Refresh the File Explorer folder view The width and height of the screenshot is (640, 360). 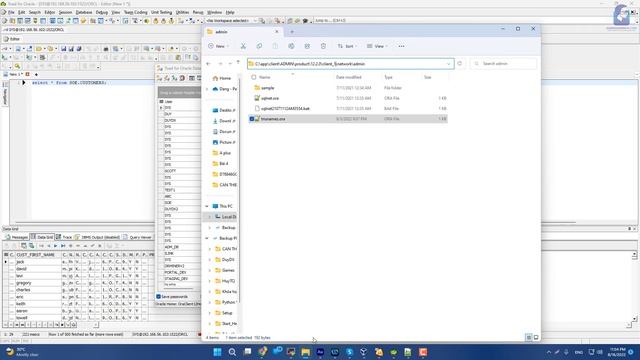[460, 64]
